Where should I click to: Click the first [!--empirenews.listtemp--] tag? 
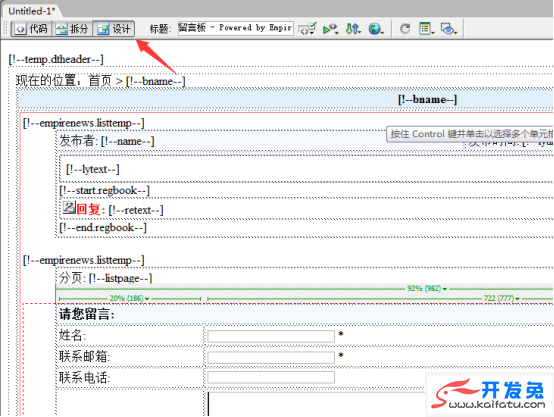(x=84, y=123)
